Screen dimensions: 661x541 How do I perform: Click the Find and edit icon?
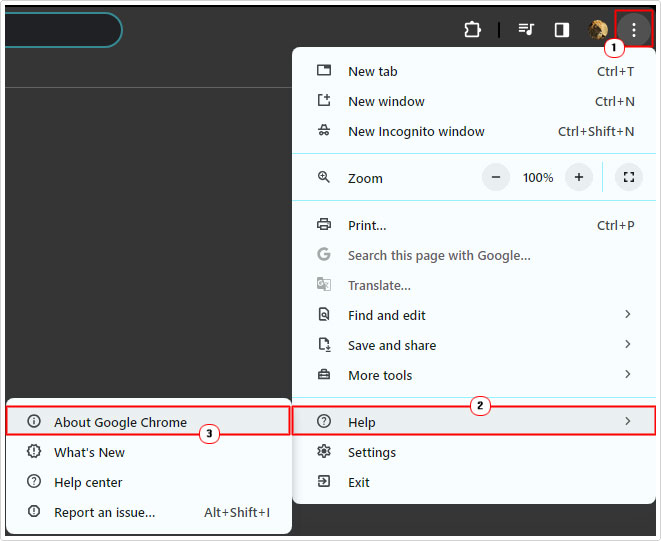(324, 314)
